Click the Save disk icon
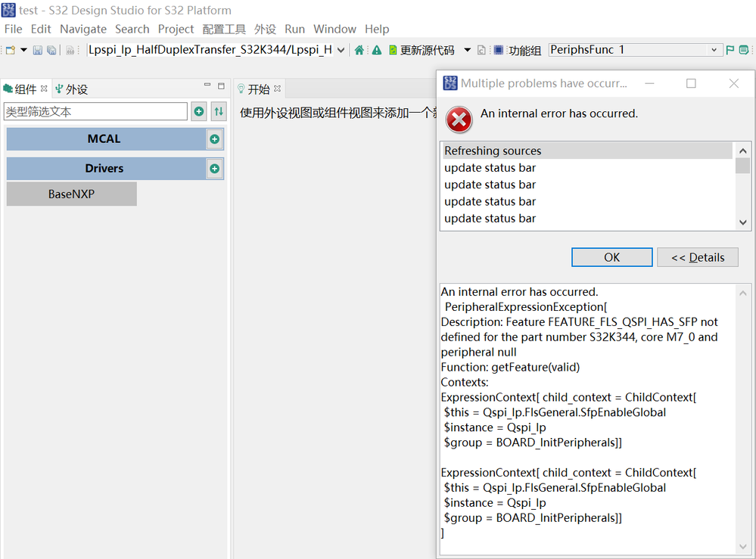 click(x=38, y=50)
